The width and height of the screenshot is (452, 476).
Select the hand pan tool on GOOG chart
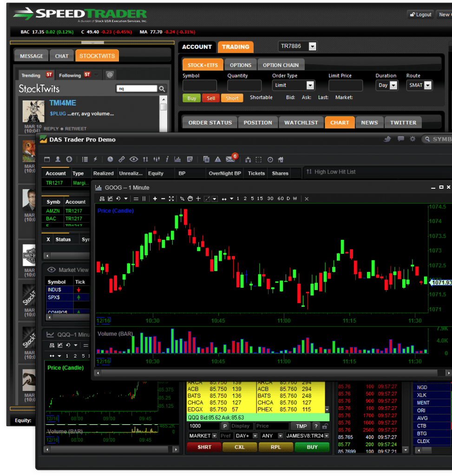pos(190,198)
